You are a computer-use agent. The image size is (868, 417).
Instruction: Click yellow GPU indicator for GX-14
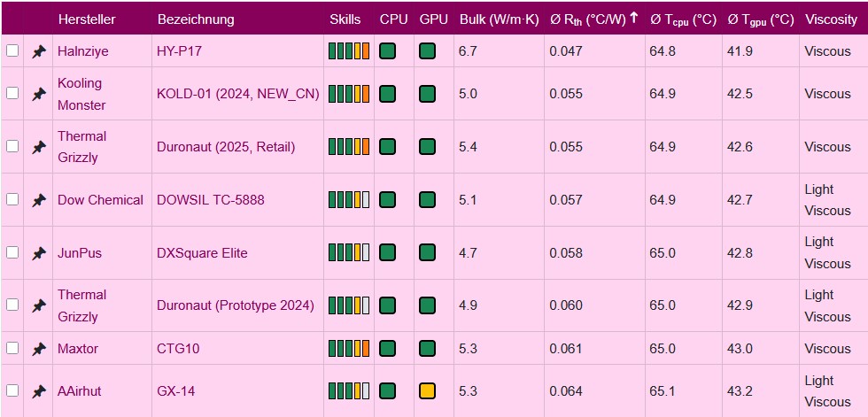[x=427, y=391]
